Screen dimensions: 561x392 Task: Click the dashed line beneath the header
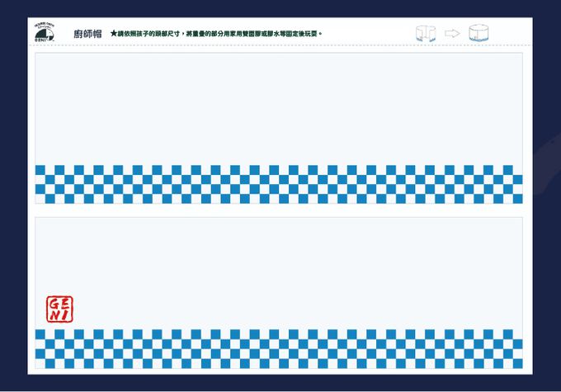279,45
